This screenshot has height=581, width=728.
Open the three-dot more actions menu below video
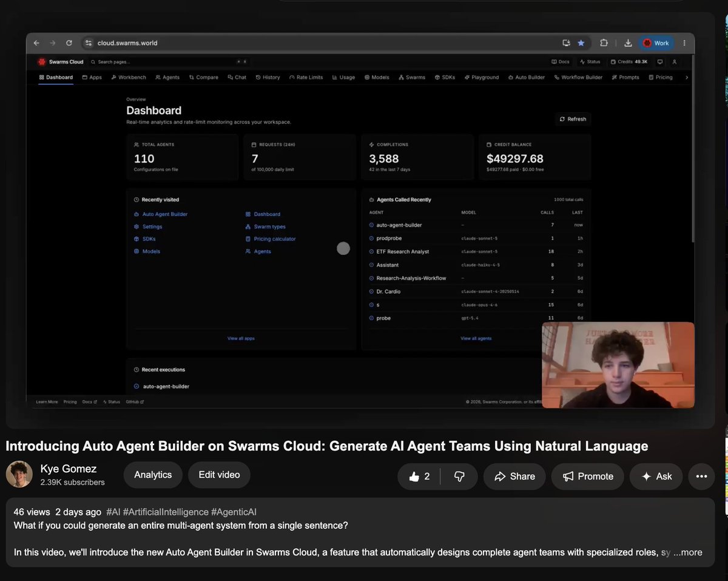(x=701, y=477)
